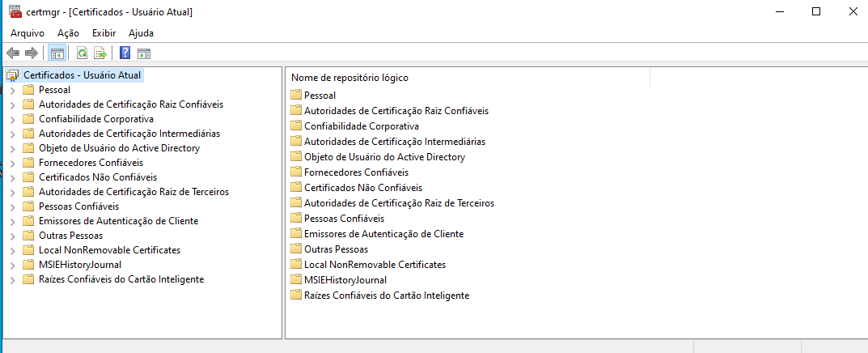The image size is (868, 353).
Task: Expand the Pessoal folder in tree
Action: 12,90
